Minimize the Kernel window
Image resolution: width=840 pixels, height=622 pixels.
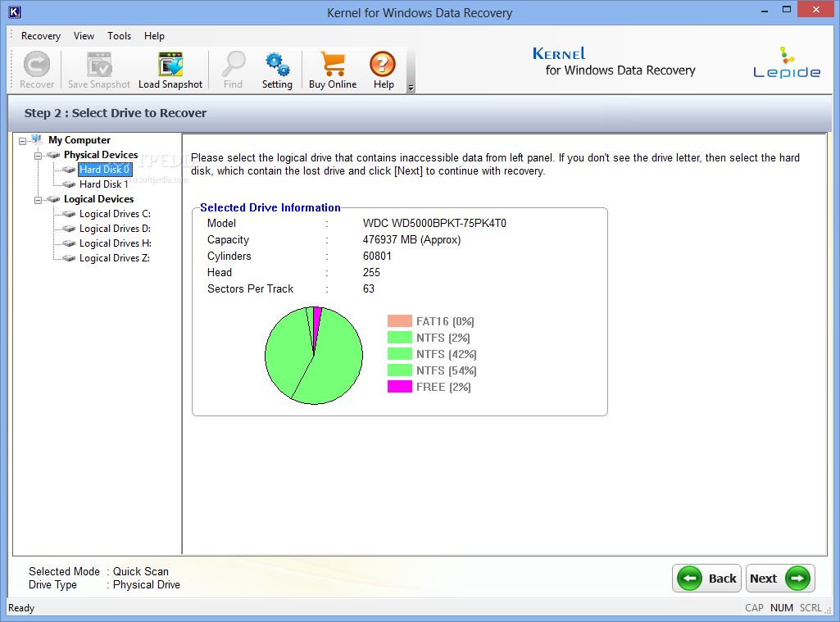pos(765,10)
